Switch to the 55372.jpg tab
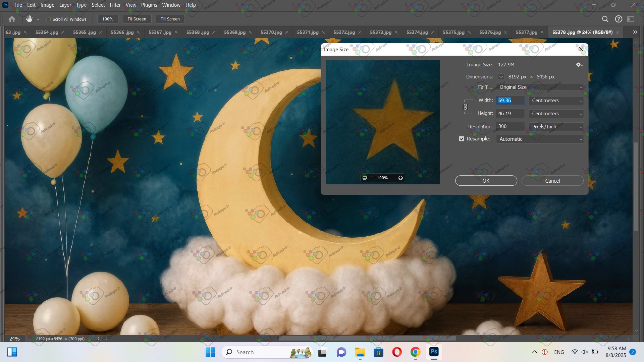Screen dimensions: 644x362 344,32
